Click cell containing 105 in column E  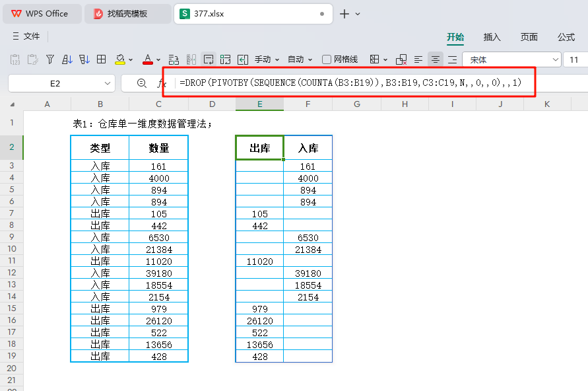point(259,214)
